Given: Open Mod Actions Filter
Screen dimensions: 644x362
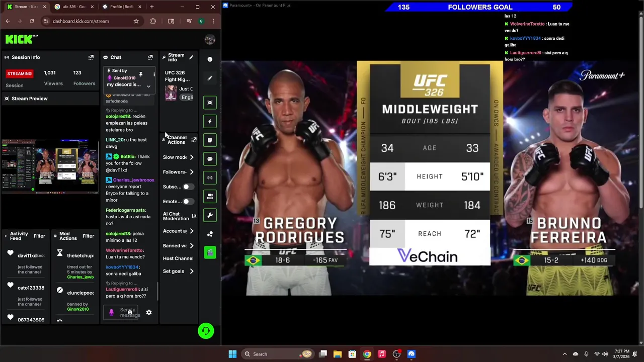Looking at the screenshot, I should (88, 236).
